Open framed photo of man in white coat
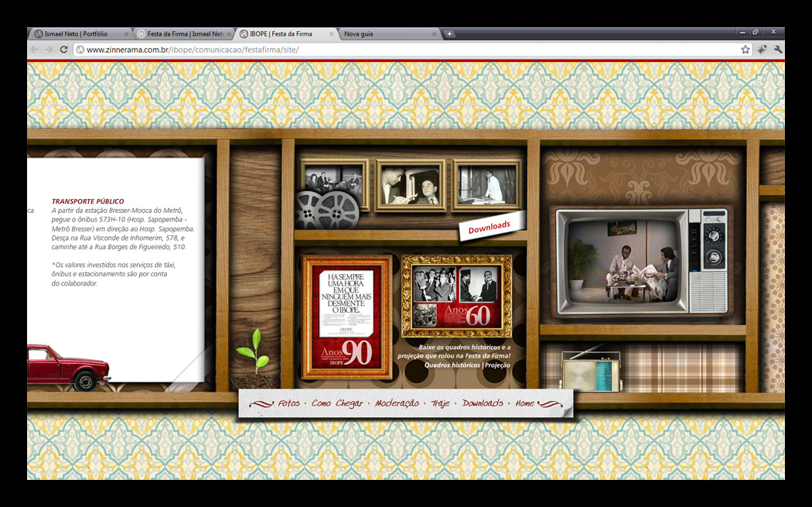This screenshot has height=507, width=812. 486,184
